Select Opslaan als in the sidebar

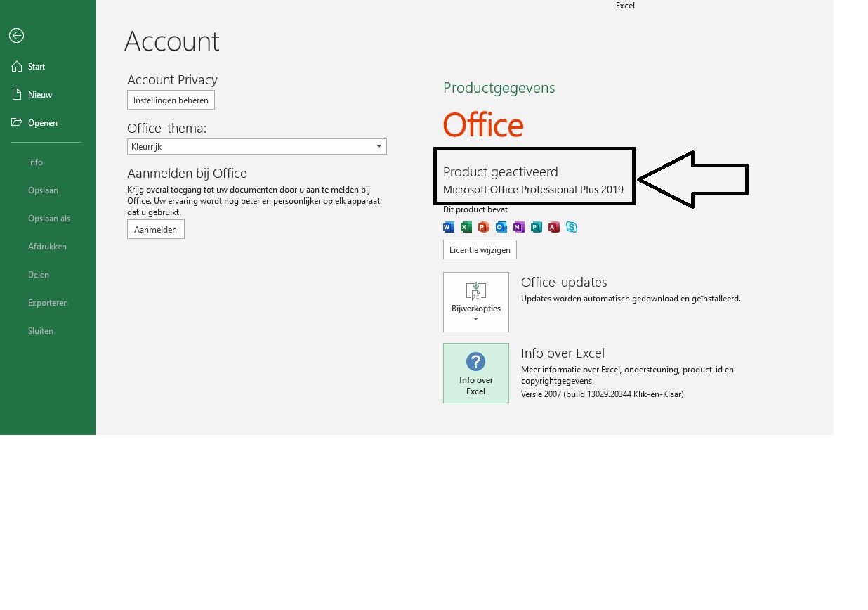pyautogui.click(x=49, y=219)
